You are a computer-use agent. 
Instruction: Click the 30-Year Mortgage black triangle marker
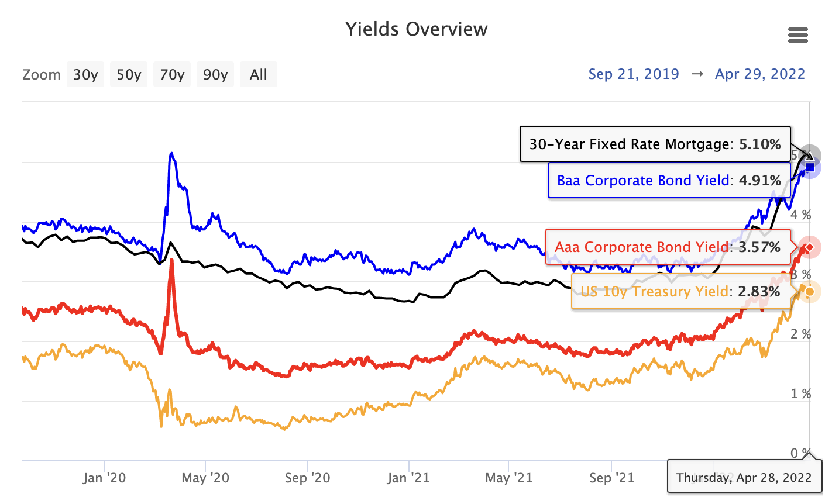(x=810, y=155)
